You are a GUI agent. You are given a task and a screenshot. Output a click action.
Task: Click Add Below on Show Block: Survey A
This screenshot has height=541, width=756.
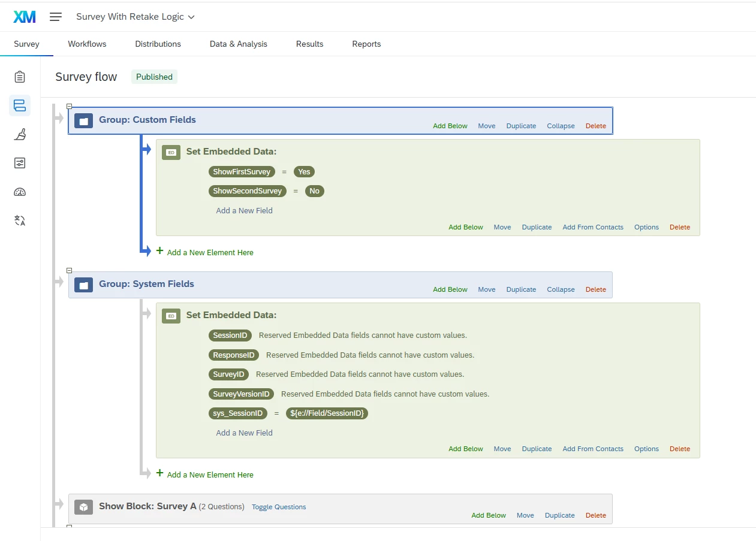pyautogui.click(x=489, y=515)
